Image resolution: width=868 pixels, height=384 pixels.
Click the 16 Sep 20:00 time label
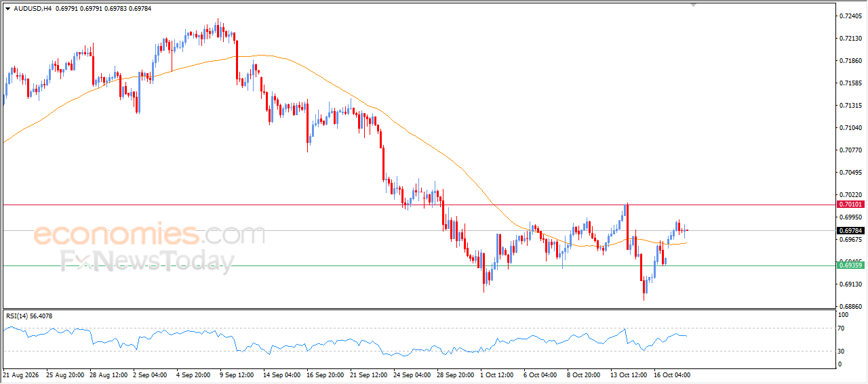325,375
